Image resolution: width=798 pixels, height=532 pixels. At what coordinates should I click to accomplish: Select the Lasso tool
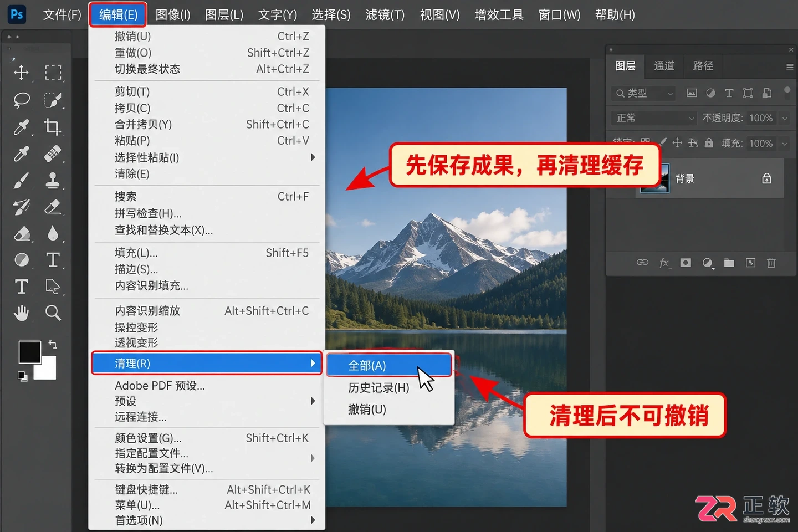[22, 100]
